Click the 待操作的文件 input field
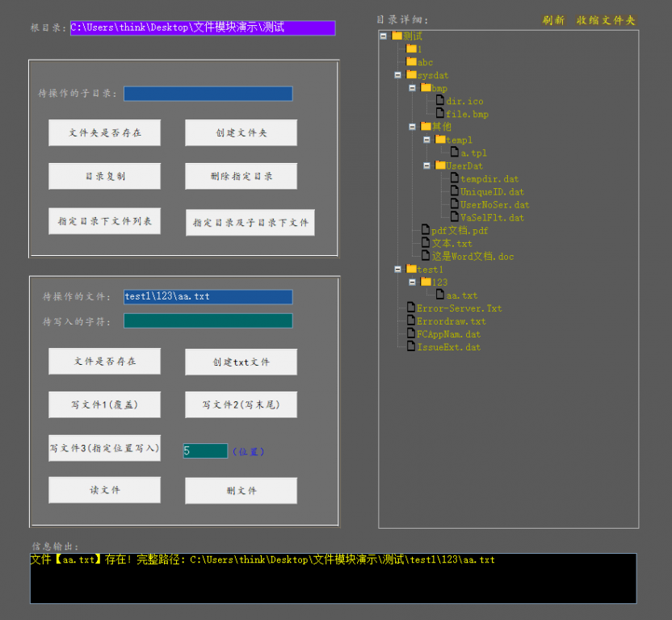672x620 pixels. coord(208,297)
